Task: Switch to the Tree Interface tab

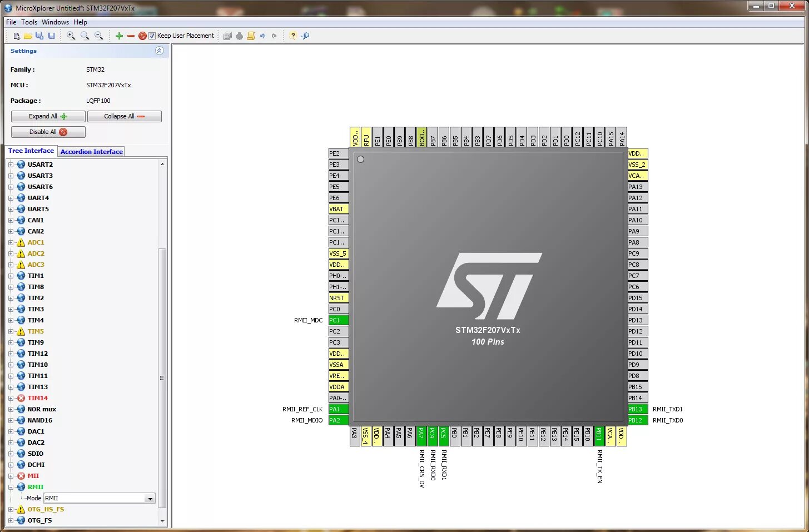Action: tap(31, 151)
